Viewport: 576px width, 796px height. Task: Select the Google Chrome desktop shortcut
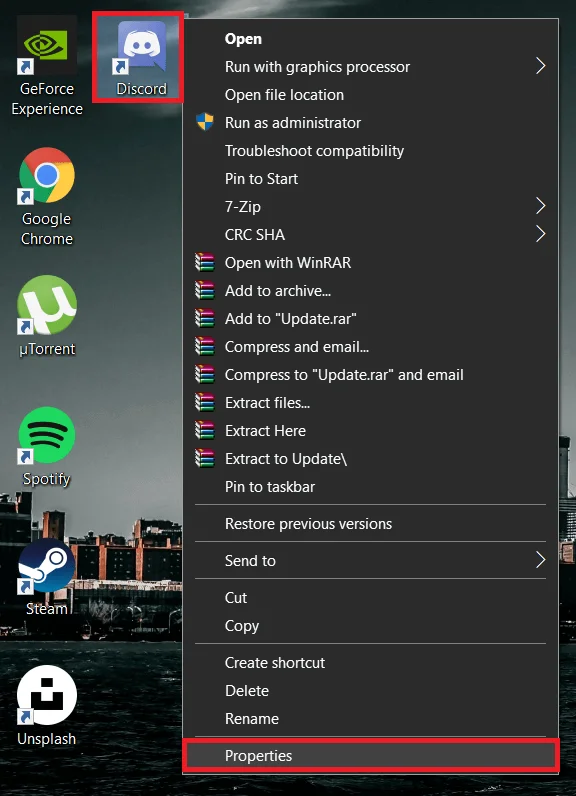(47, 196)
